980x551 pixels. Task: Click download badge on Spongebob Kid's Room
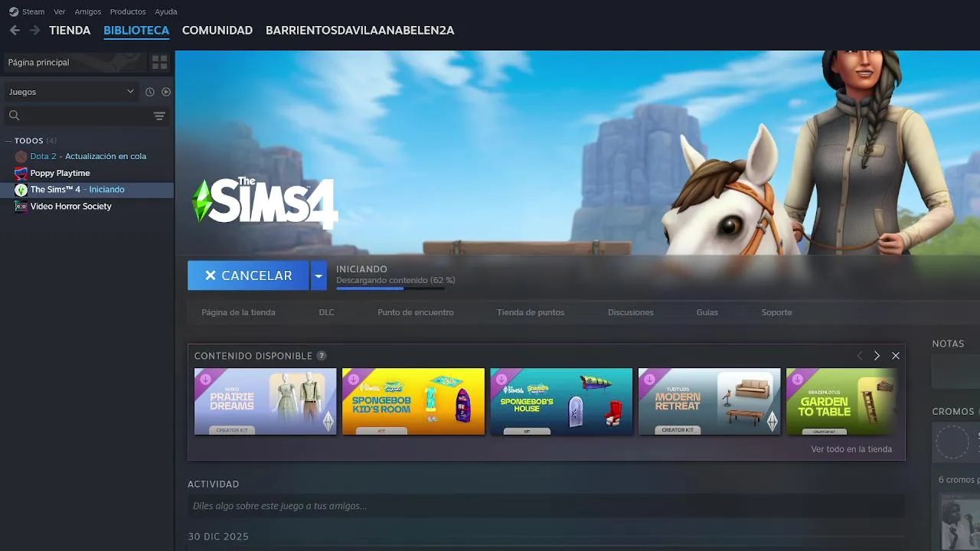pyautogui.click(x=353, y=379)
